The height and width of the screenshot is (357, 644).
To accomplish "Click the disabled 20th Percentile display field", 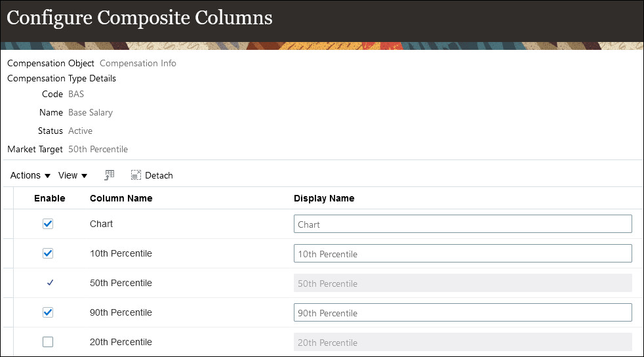I will (462, 342).
